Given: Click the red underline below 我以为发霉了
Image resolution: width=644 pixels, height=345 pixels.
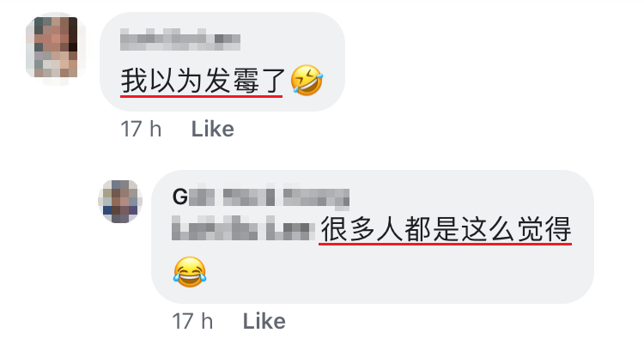Looking at the screenshot, I should [x=201, y=96].
